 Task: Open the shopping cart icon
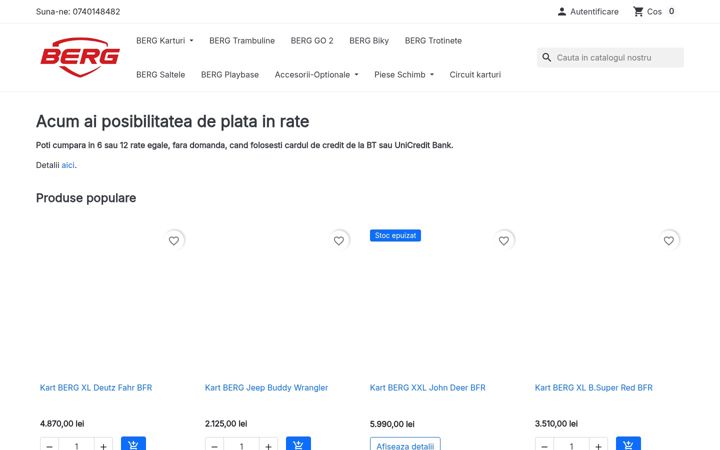[x=638, y=11]
